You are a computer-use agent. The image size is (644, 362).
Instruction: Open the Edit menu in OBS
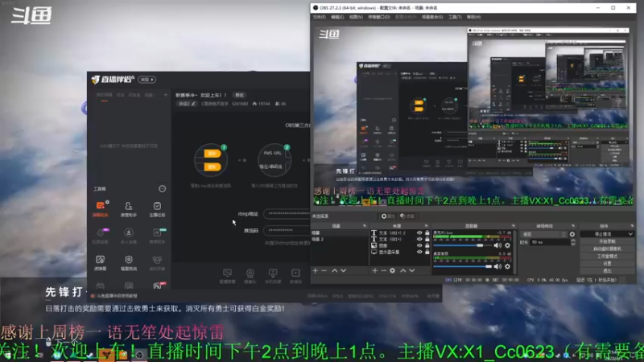coord(337,17)
